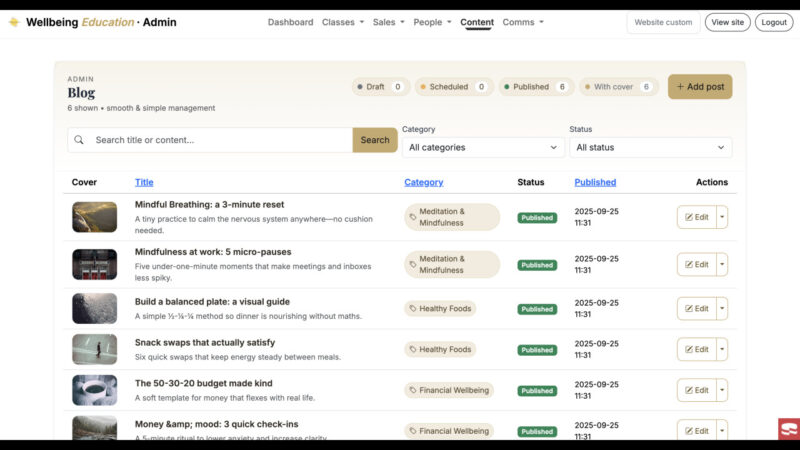The image size is (800, 450).
Task: Click the Website custom button
Action: point(663,22)
